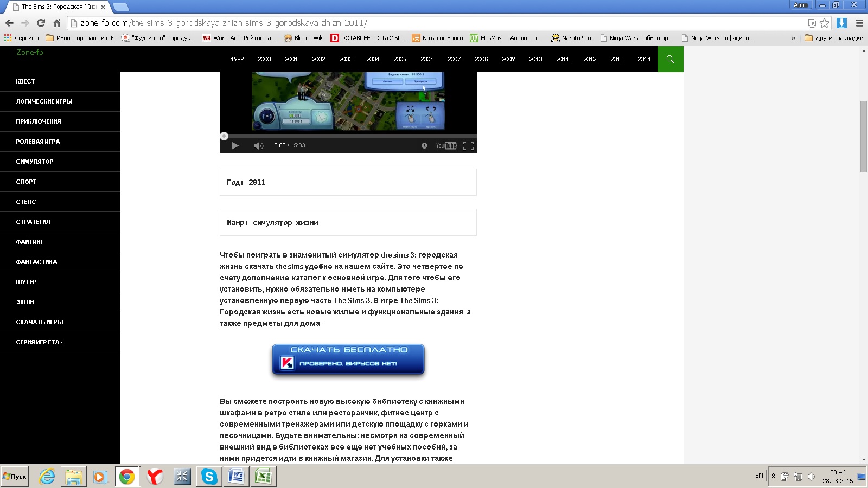The height and width of the screenshot is (488, 868).
Task: Click the Zone-fp site logo
Action: pyautogui.click(x=30, y=52)
